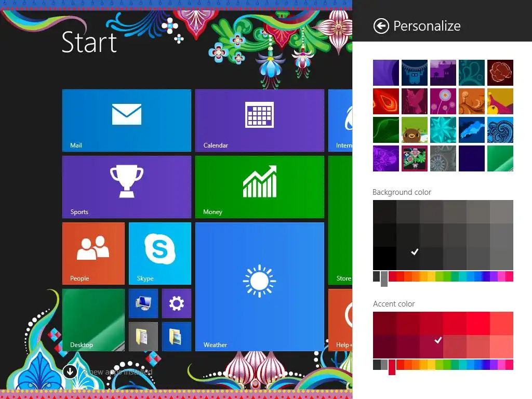Open the small This PC computer tile

[x=143, y=303]
